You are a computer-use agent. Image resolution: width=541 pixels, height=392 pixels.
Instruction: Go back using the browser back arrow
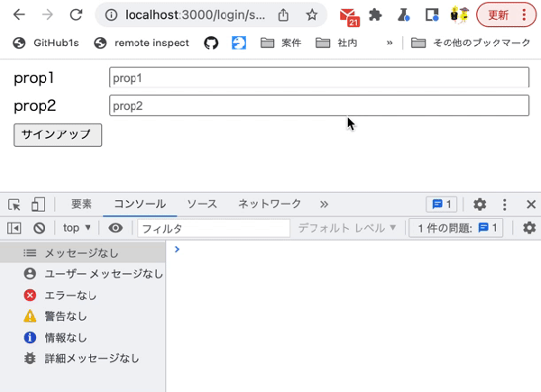tap(19, 14)
